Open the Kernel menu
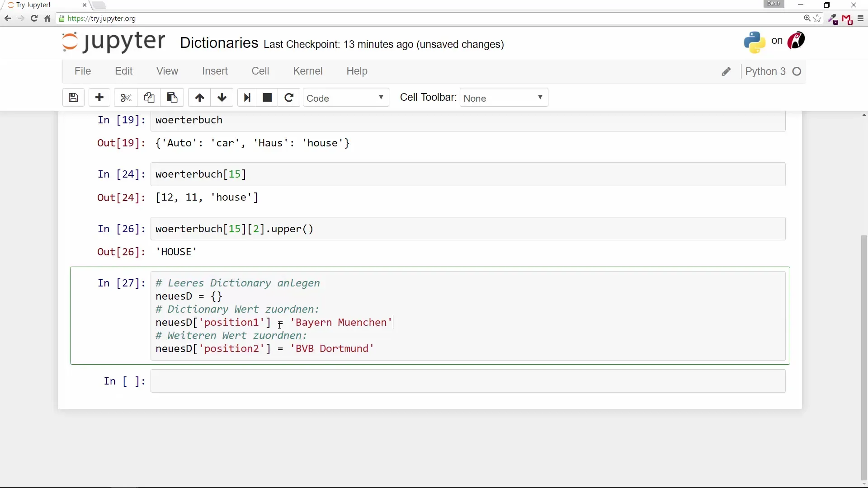The height and width of the screenshot is (488, 868). coord(308,71)
